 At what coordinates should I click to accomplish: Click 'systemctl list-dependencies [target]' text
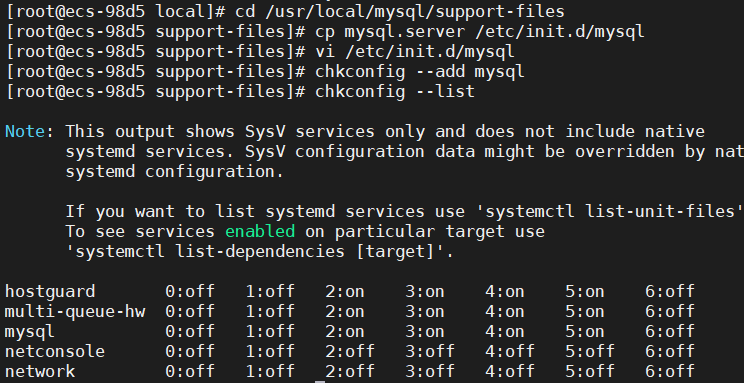click(255, 252)
